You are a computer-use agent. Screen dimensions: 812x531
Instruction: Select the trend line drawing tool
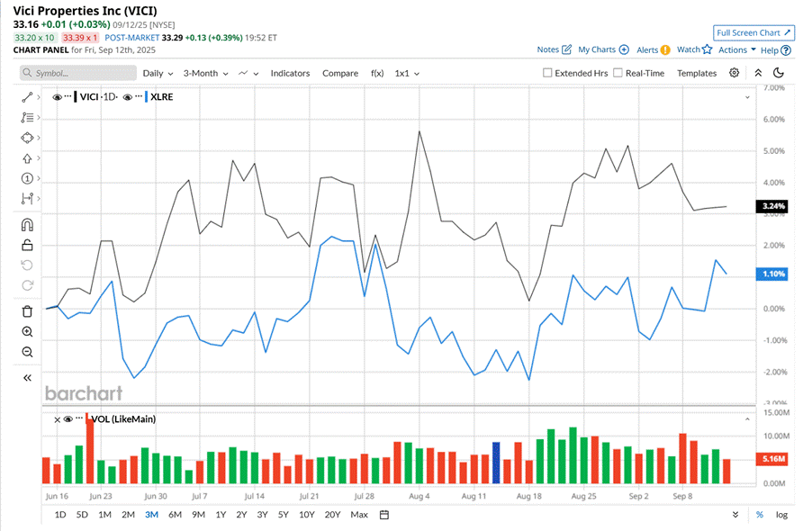pos(27,97)
